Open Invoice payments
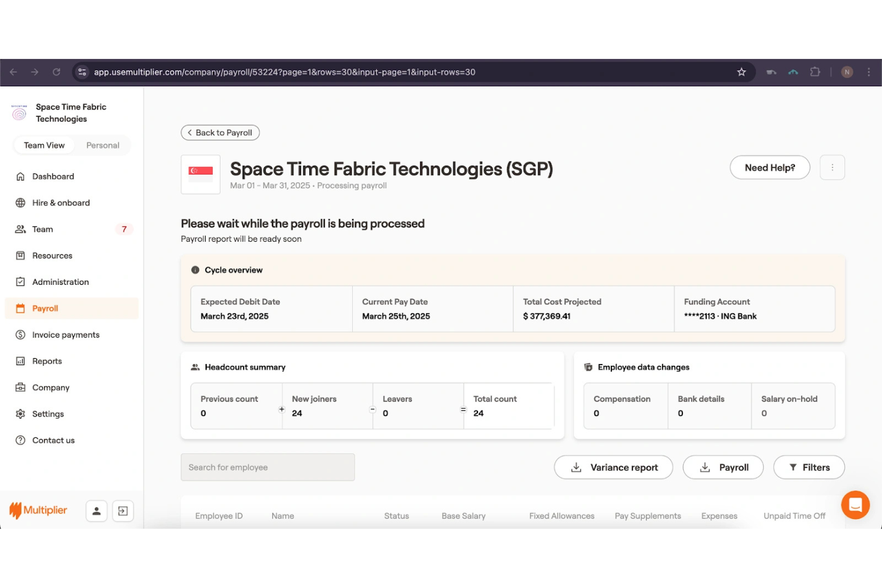The width and height of the screenshot is (882, 588). coord(72,335)
